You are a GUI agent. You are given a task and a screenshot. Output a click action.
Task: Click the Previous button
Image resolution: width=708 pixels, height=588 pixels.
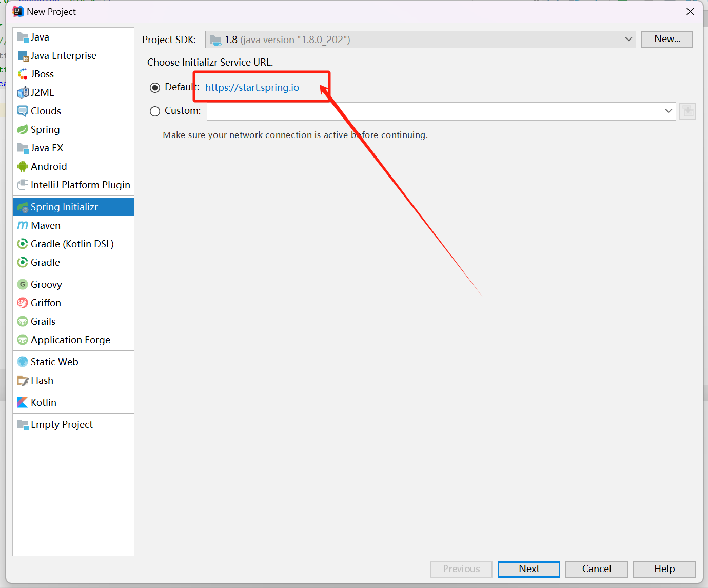[461, 569]
